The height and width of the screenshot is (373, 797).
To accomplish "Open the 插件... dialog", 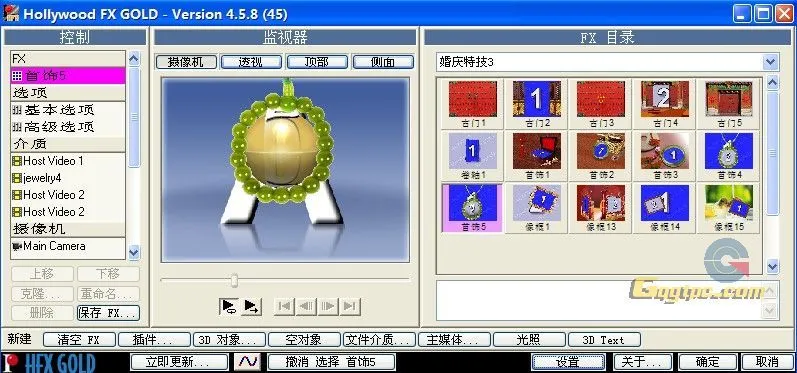I will coord(154,340).
